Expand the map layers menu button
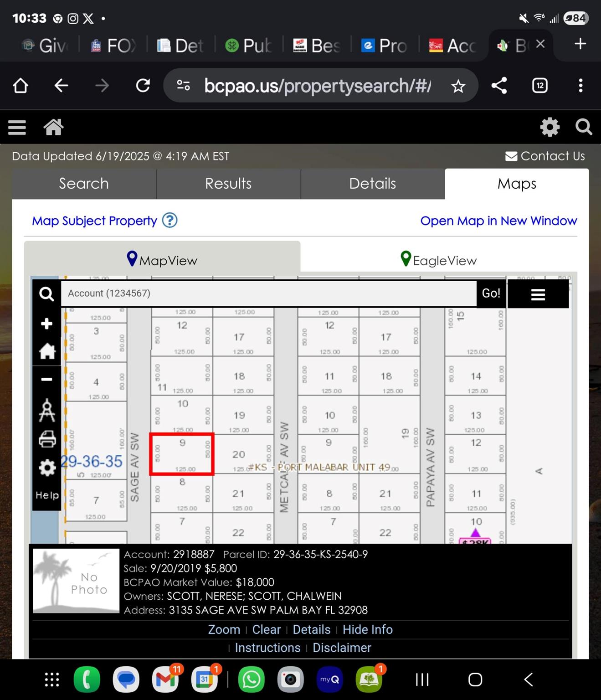Viewport: 601px width, 700px height. pos(538,294)
